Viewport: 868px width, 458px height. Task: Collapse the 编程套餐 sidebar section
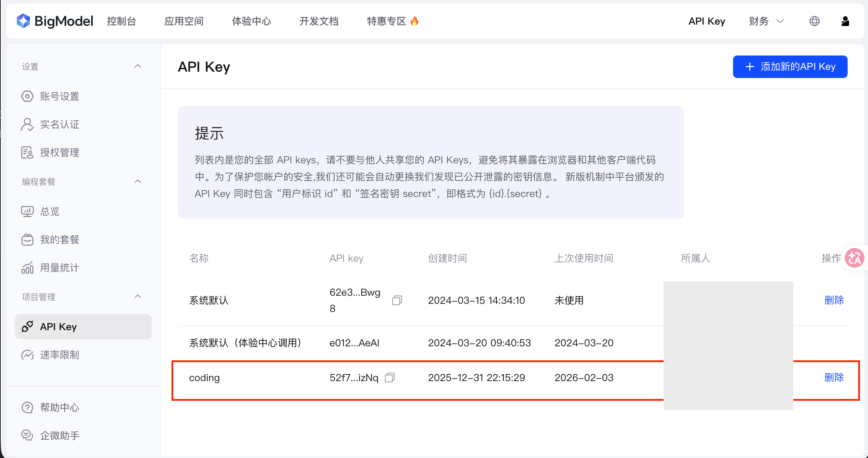pyautogui.click(x=138, y=182)
